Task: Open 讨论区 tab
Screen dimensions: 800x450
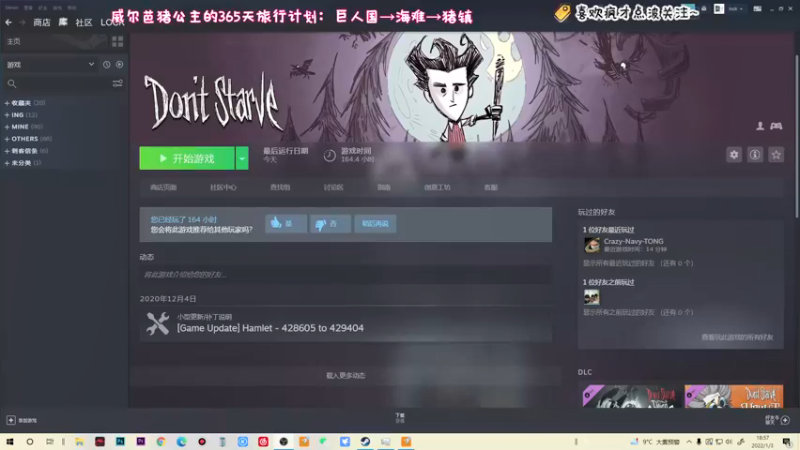Action: point(333,187)
